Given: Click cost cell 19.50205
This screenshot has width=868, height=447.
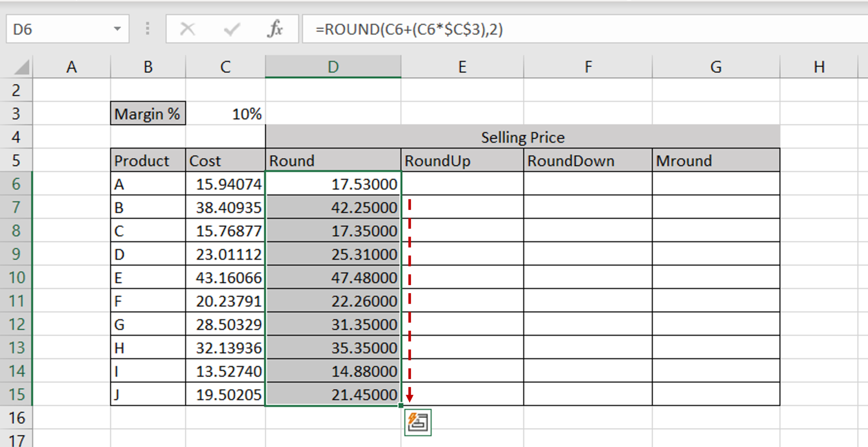Looking at the screenshot, I should (x=225, y=394).
